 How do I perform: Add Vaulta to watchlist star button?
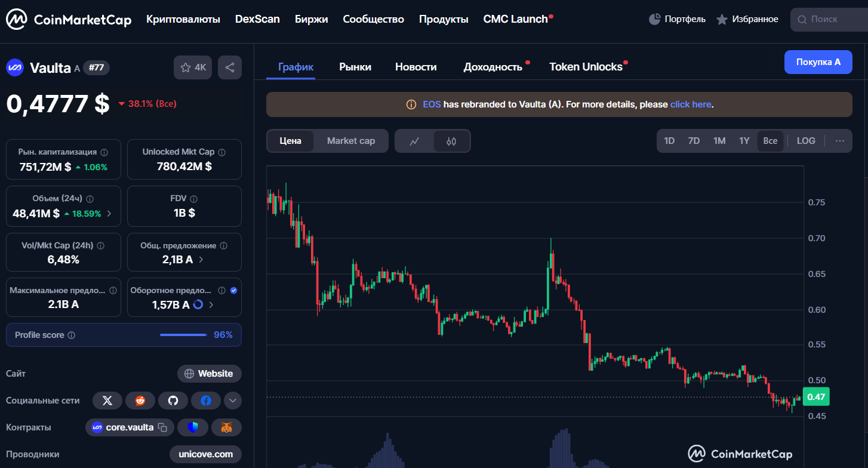pyautogui.click(x=193, y=67)
